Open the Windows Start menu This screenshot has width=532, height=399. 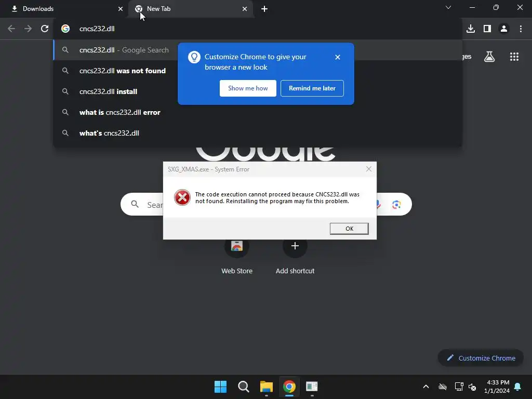tap(220, 387)
